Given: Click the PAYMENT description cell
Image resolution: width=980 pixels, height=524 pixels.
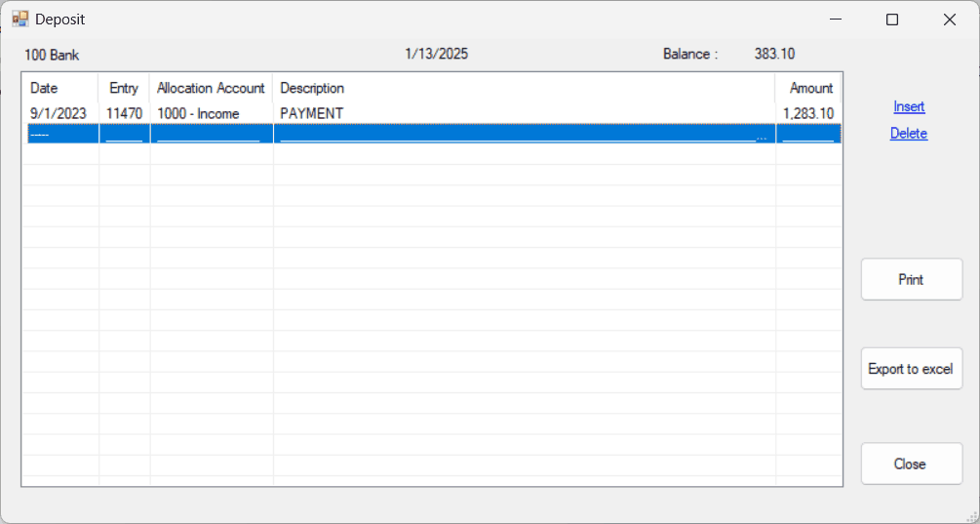Looking at the screenshot, I should coord(524,114).
